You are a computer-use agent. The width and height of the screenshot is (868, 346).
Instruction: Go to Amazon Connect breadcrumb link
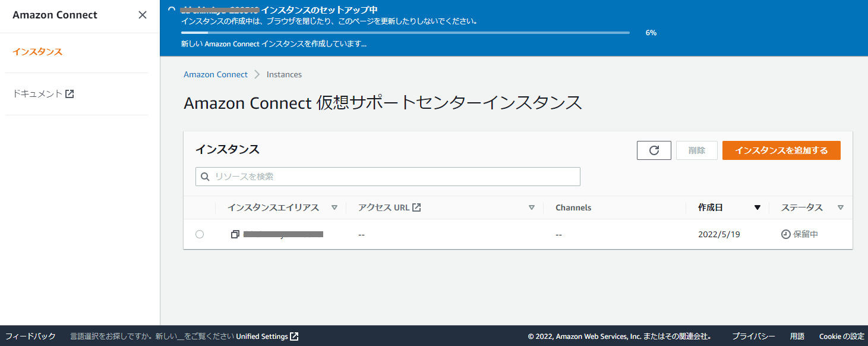pyautogui.click(x=216, y=74)
